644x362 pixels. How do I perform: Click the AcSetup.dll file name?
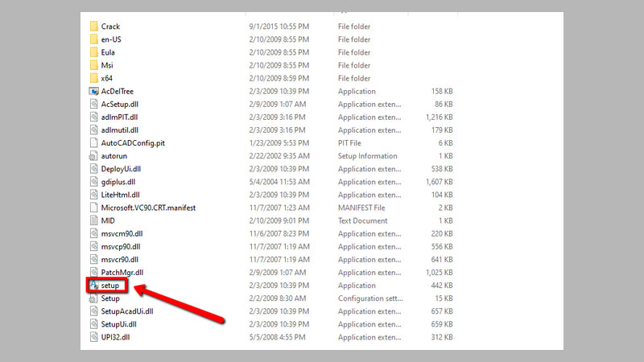pyautogui.click(x=119, y=104)
